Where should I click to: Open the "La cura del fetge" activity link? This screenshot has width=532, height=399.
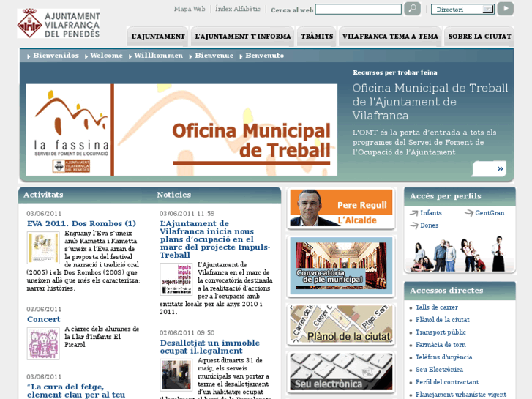point(76,390)
